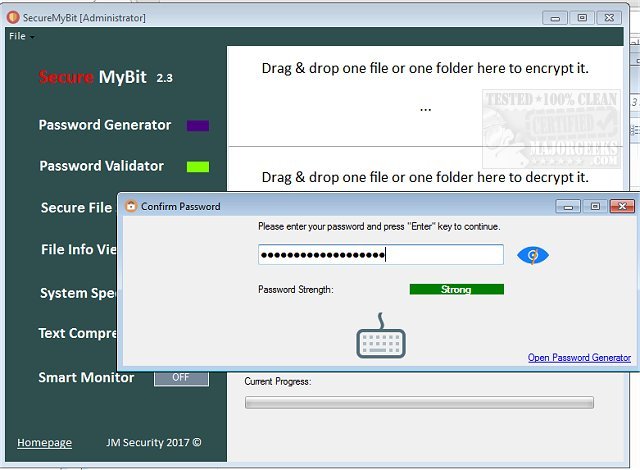The width and height of the screenshot is (640, 470).
Task: Close the SecureMyBit main window
Action: tap(609, 18)
